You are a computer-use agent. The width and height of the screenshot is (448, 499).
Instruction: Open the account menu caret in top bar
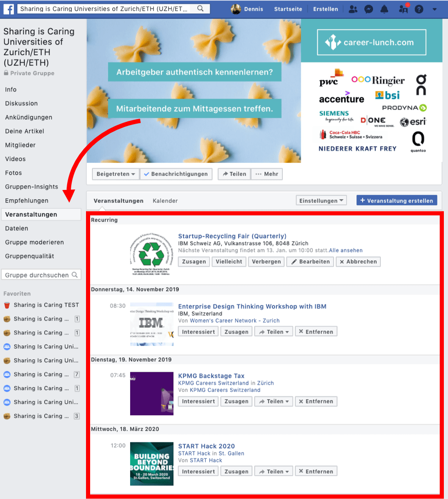(434, 9)
